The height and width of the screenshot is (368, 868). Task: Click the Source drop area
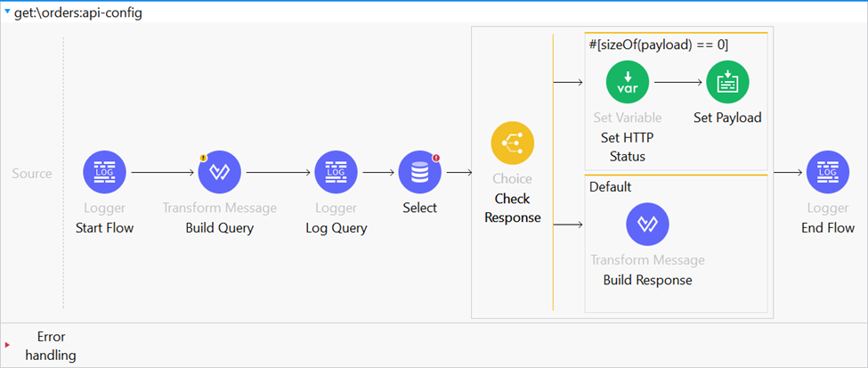coord(32,173)
